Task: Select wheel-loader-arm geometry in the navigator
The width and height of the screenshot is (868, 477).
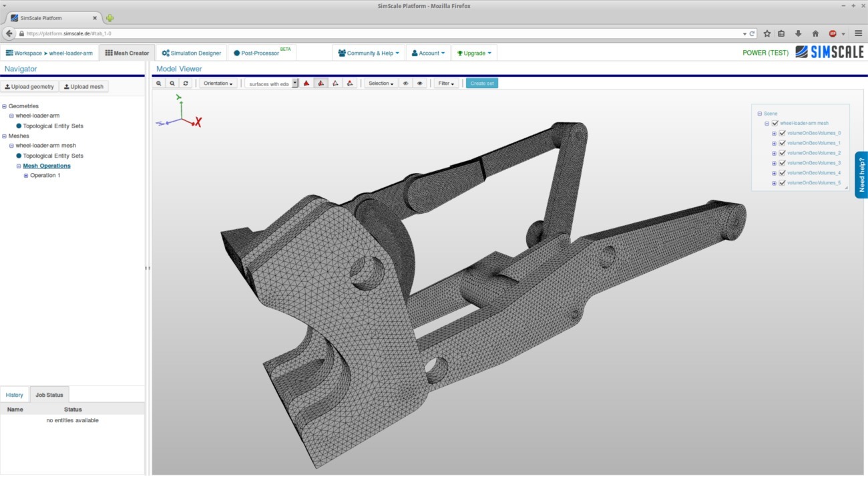Action: point(37,116)
